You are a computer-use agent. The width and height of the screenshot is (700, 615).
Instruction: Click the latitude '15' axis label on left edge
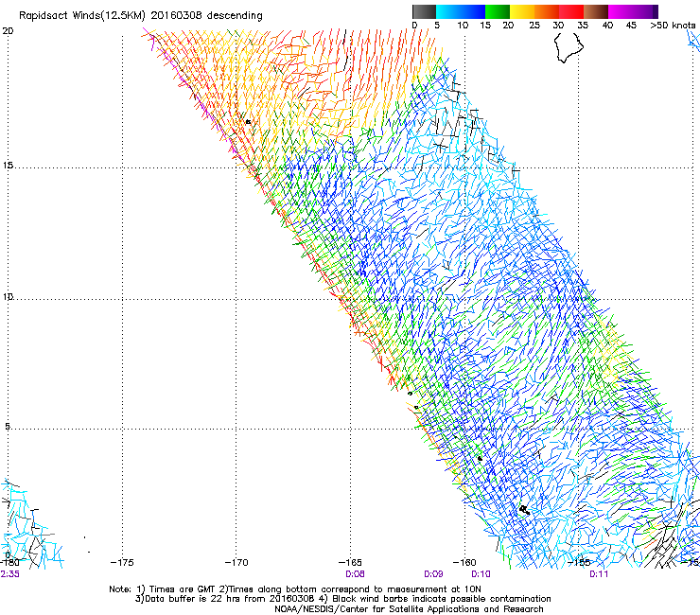click(8, 166)
